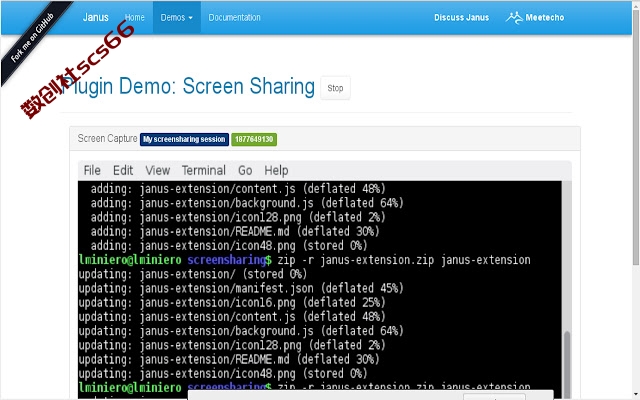Click the updating icon128.png deflated 2% line
Viewport: 640px width, 400px height.
[x=232, y=345]
